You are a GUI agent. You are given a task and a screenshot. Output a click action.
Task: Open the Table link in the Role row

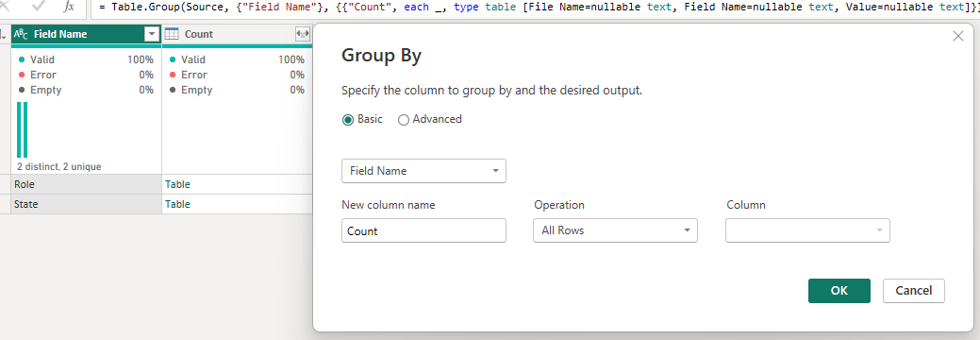(x=177, y=184)
